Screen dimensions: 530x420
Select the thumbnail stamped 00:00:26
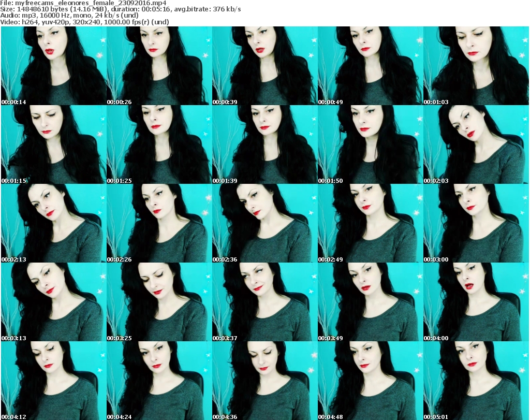coord(159,66)
